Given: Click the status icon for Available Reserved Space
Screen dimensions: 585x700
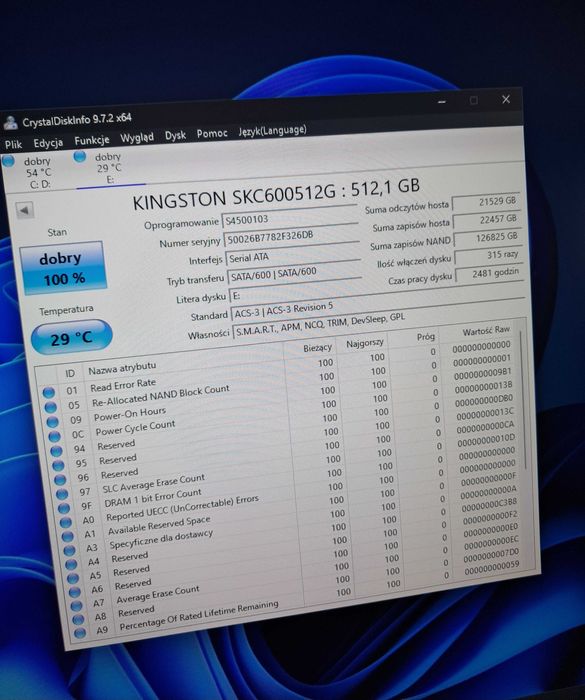Looking at the screenshot, I should tap(67, 536).
